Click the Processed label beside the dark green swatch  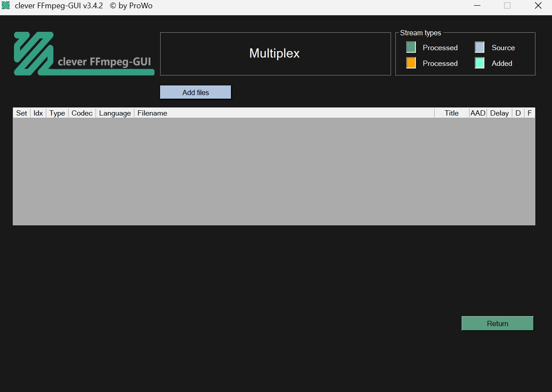[440, 48]
